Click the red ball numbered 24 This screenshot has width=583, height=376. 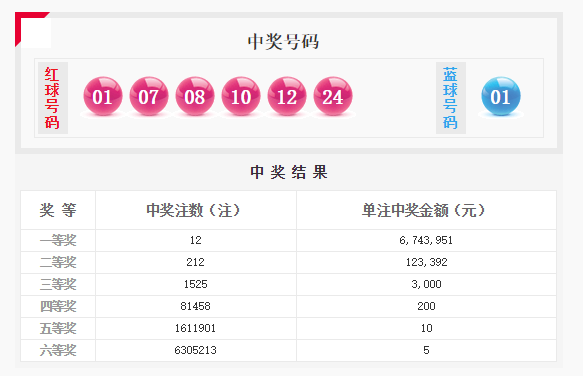pos(333,96)
